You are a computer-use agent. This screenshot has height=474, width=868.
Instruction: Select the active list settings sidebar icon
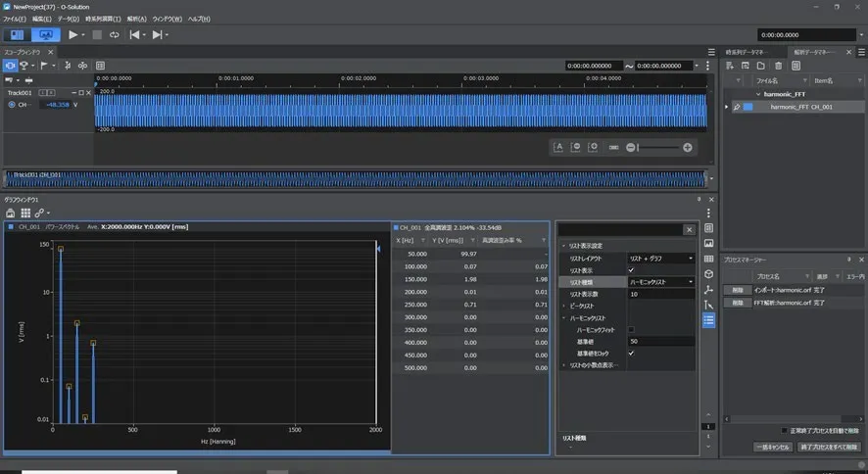(x=708, y=320)
